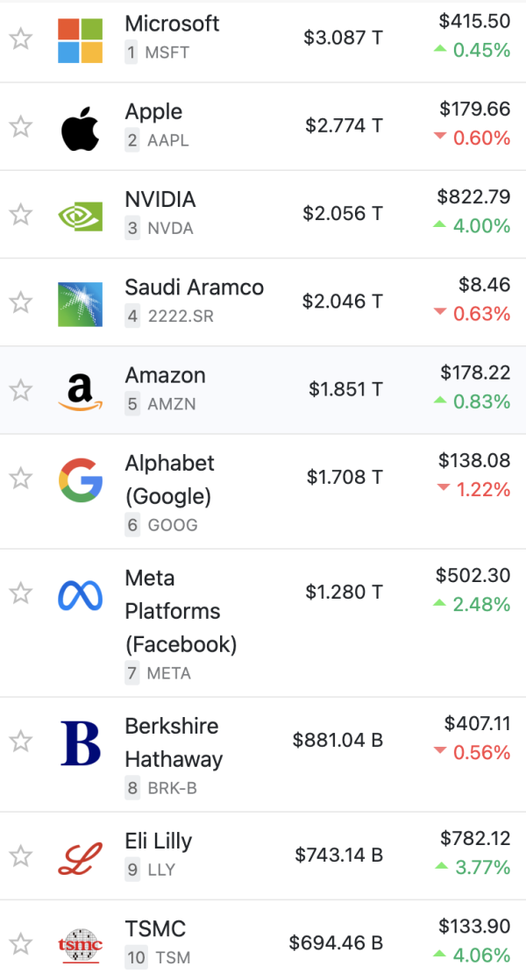Click the Saudi Aramco logo icon

[x=80, y=304]
